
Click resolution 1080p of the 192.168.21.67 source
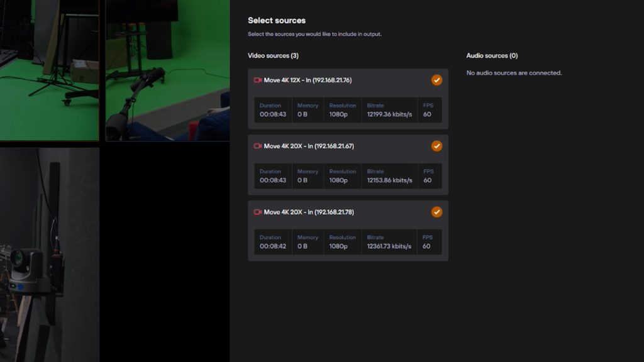click(x=338, y=180)
